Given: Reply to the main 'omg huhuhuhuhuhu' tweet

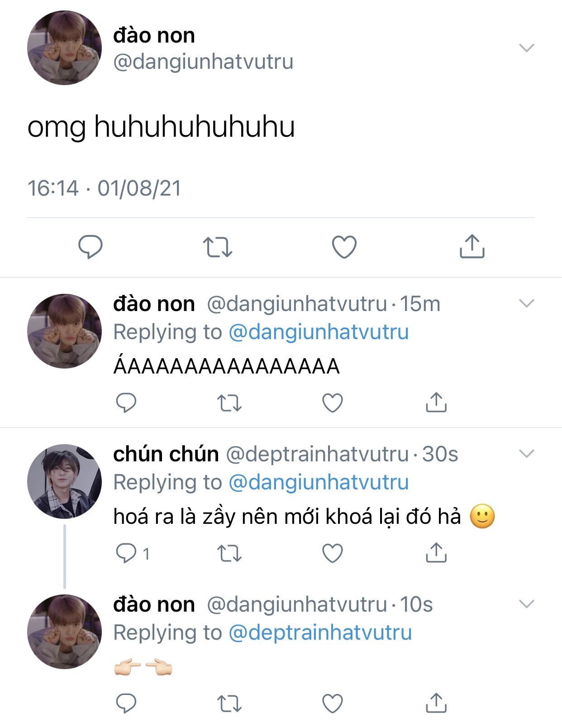Looking at the screenshot, I should [x=90, y=247].
